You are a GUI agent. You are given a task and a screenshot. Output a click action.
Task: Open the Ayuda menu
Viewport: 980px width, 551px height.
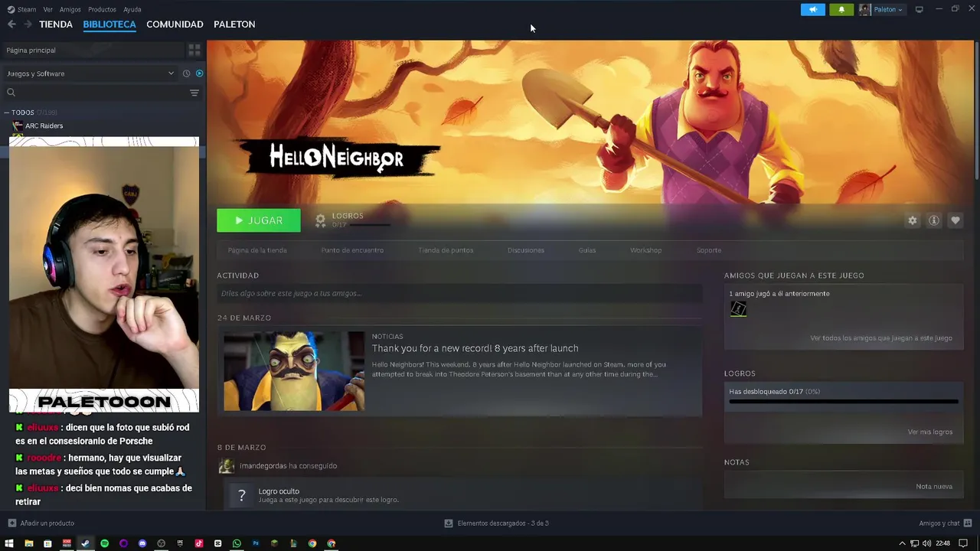click(132, 9)
